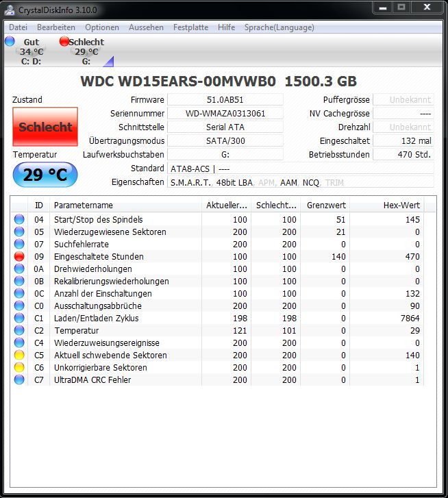This screenshot has width=448, height=498.
Task: Open the Hilfe menu
Action: coord(226,27)
